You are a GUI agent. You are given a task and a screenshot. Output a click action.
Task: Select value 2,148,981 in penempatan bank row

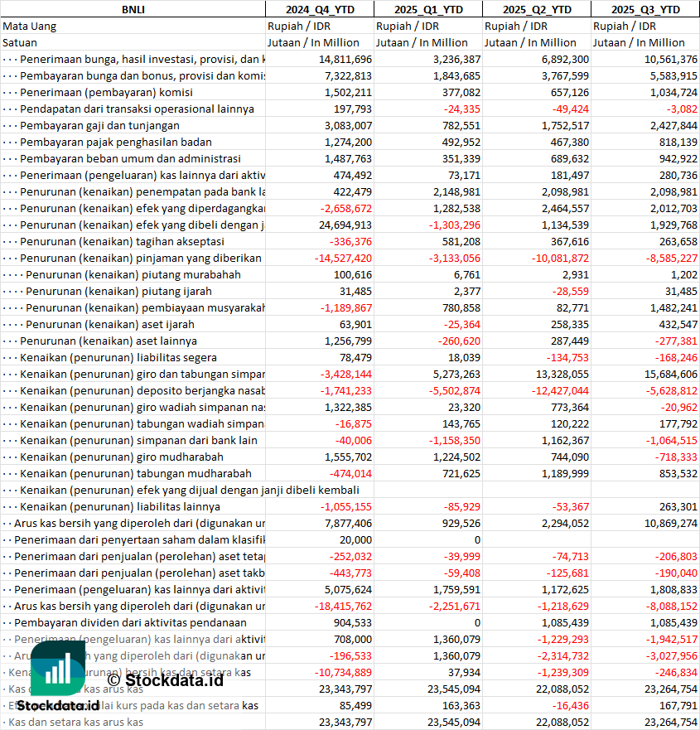pos(456,191)
